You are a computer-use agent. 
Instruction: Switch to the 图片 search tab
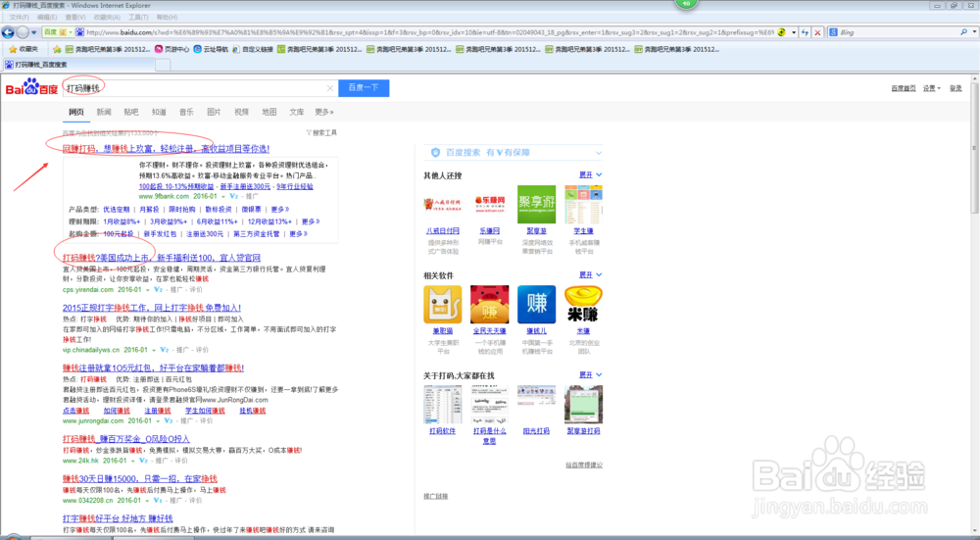pyautogui.click(x=214, y=112)
